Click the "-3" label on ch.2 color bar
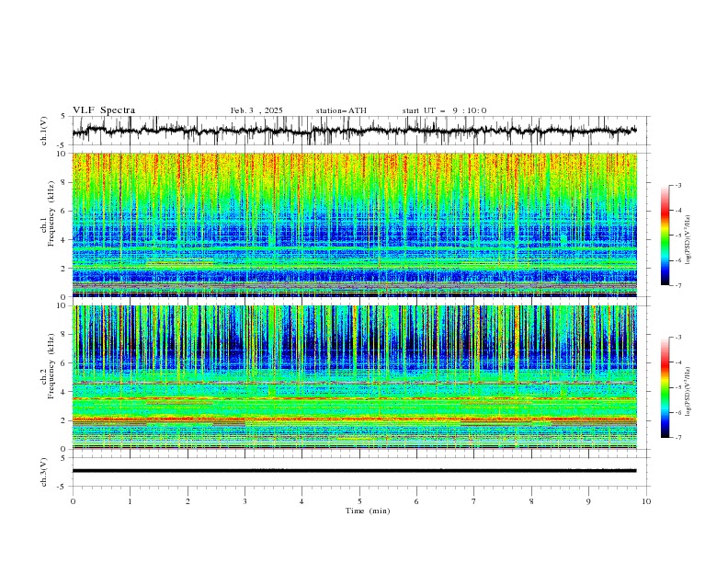Viewport: 728px width, 563px height. coord(677,338)
